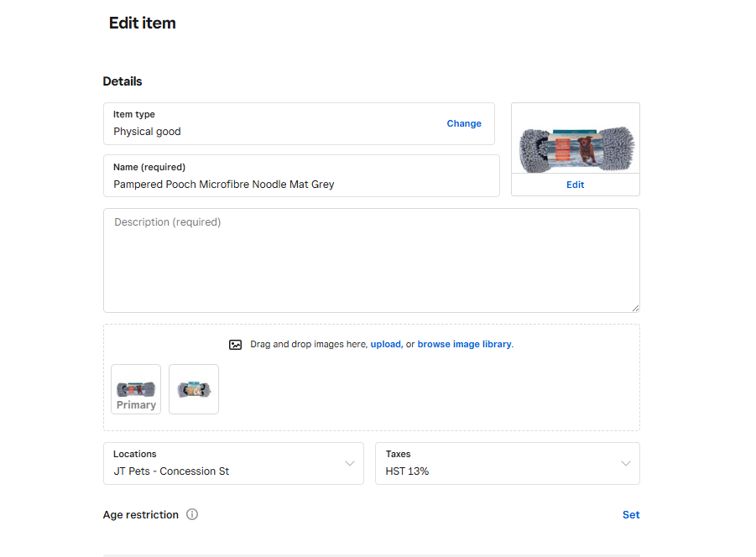Select the Primary image thumbnail
The height and width of the screenshot is (557, 756).
pos(136,389)
